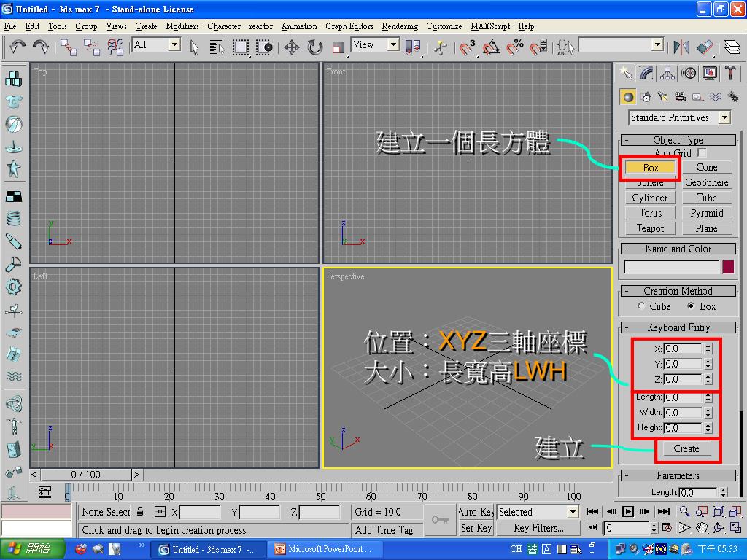Open the View coordinate system dropdown

tap(393, 44)
